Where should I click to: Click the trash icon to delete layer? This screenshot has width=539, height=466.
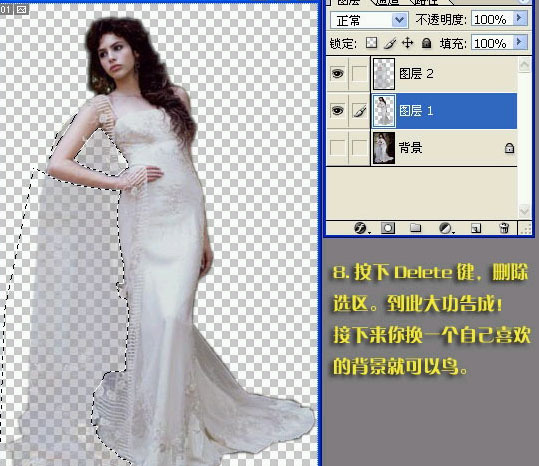504,228
